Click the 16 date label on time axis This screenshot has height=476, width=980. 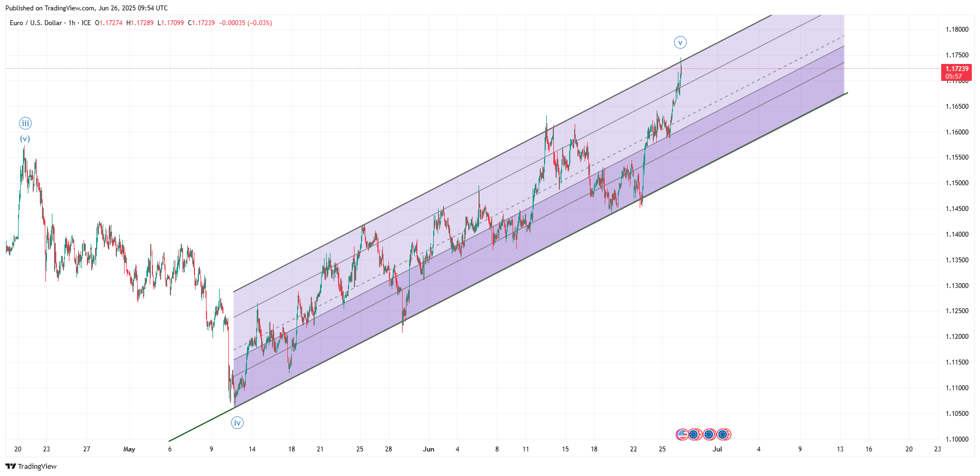869,449
